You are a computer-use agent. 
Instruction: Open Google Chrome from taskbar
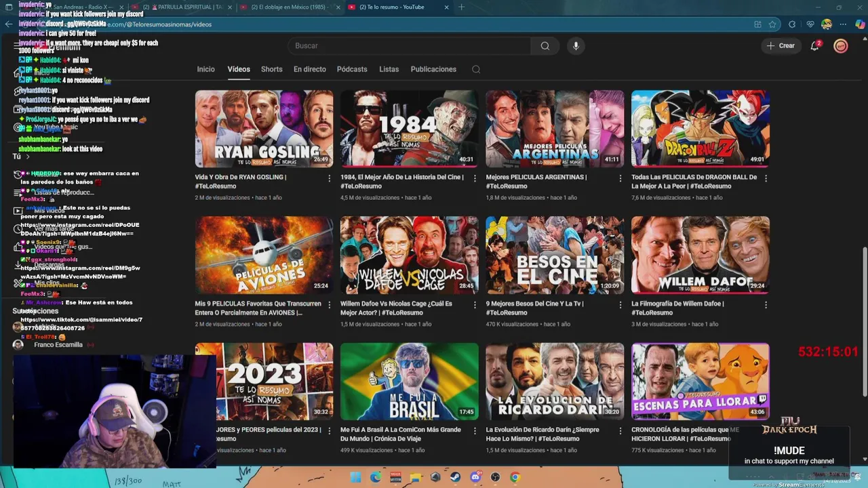click(x=515, y=477)
